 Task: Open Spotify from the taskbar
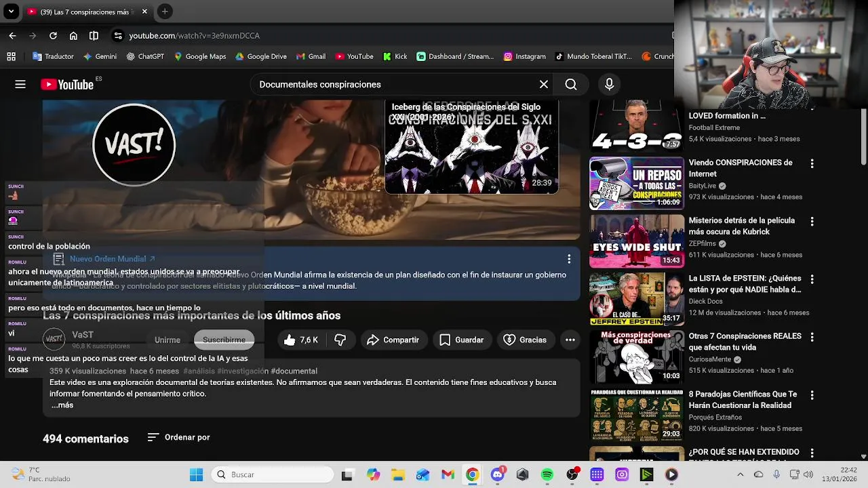pos(547,475)
